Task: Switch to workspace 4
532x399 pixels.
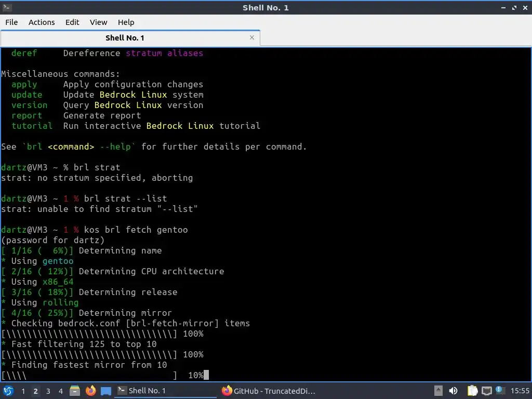Action: (x=61, y=391)
